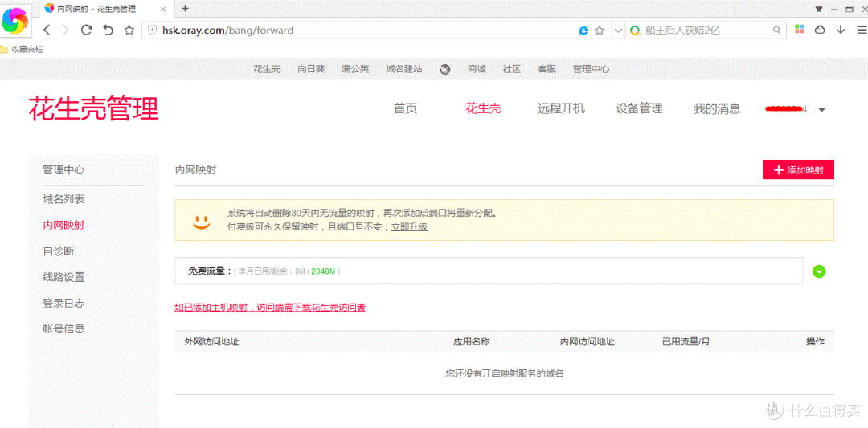The image size is (868, 428).
Task: Select the 花生壳 main menu tab
Action: [483, 109]
